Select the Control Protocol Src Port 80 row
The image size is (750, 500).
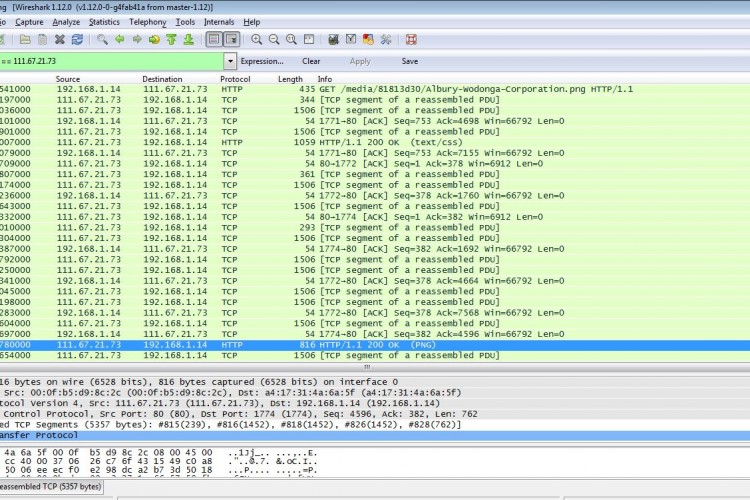375,414
